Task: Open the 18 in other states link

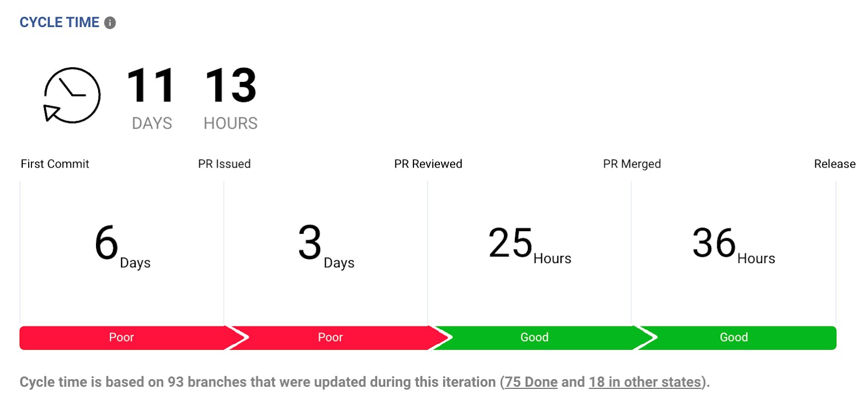Action: click(x=645, y=382)
